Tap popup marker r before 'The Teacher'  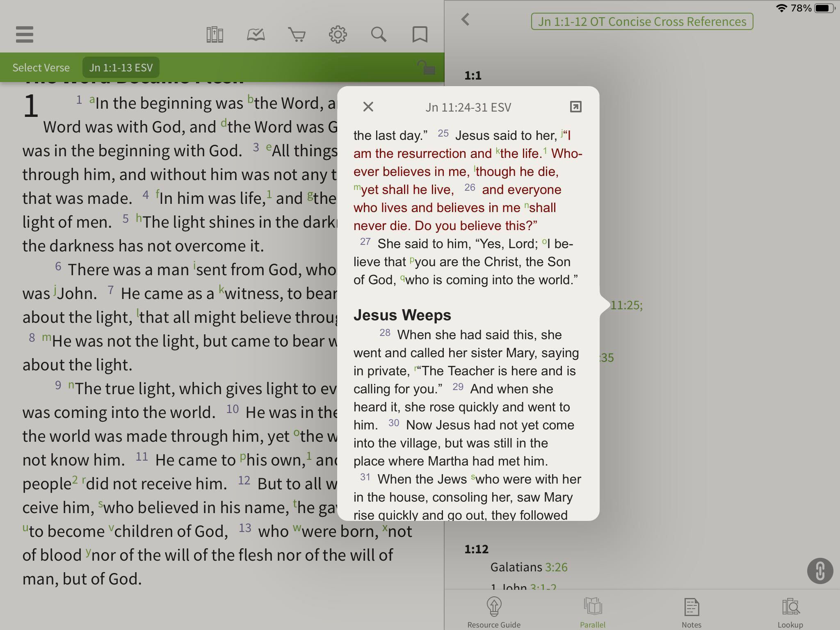click(415, 368)
